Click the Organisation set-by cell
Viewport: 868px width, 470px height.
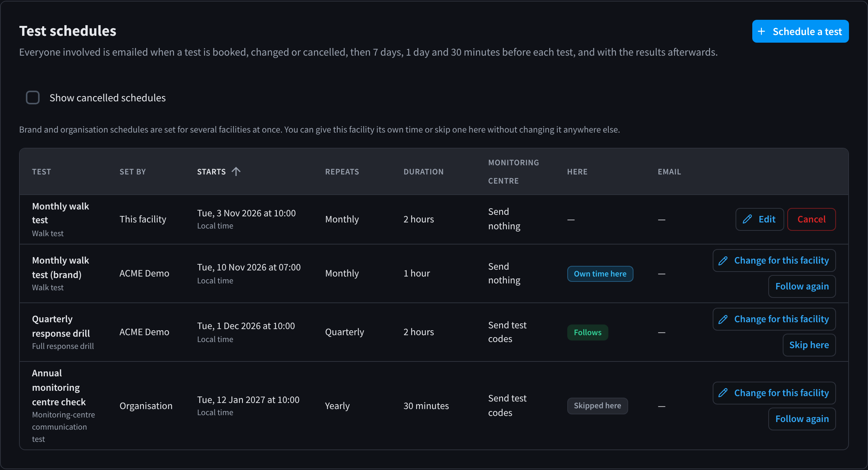click(146, 406)
